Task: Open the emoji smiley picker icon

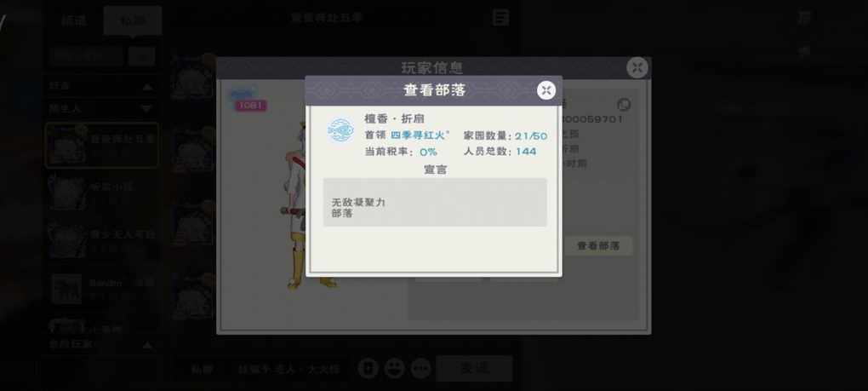Action: [395, 368]
